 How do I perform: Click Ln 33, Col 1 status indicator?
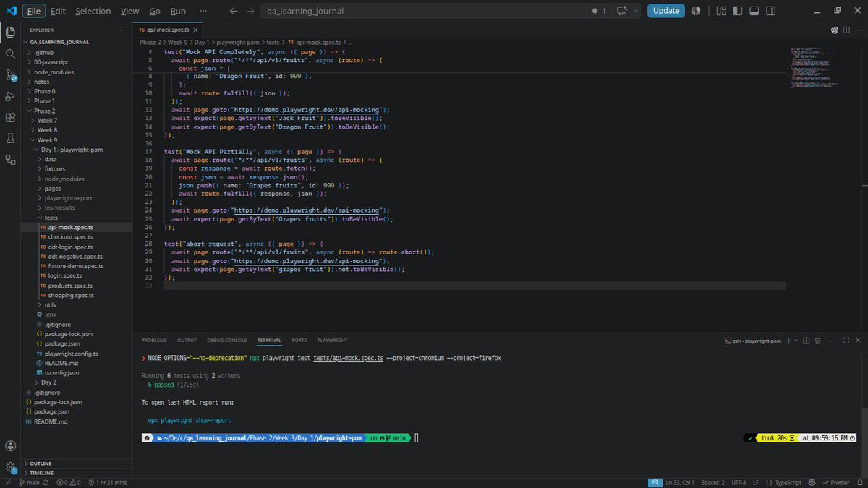coord(679,482)
